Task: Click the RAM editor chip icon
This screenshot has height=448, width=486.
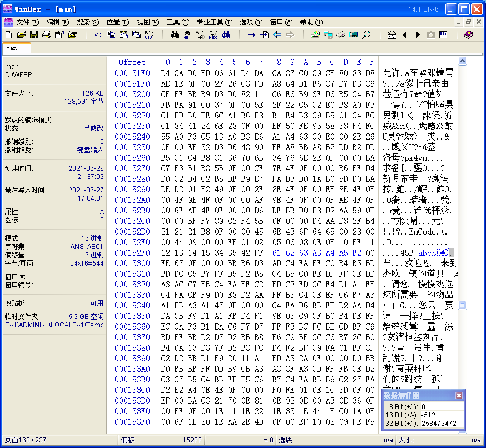Action: (340, 35)
